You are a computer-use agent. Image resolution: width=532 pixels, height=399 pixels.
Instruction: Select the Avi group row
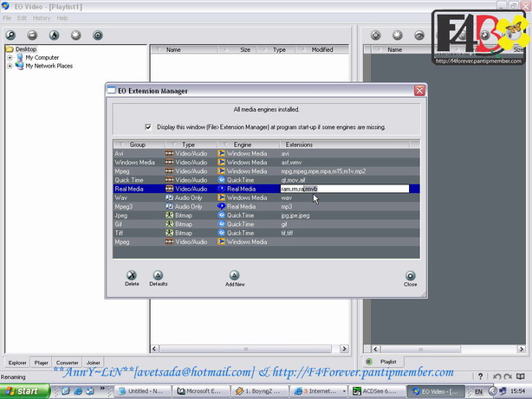coord(266,153)
